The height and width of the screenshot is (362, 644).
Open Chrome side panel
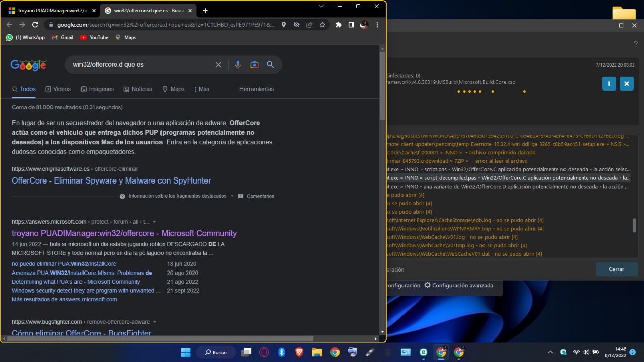coord(351,25)
